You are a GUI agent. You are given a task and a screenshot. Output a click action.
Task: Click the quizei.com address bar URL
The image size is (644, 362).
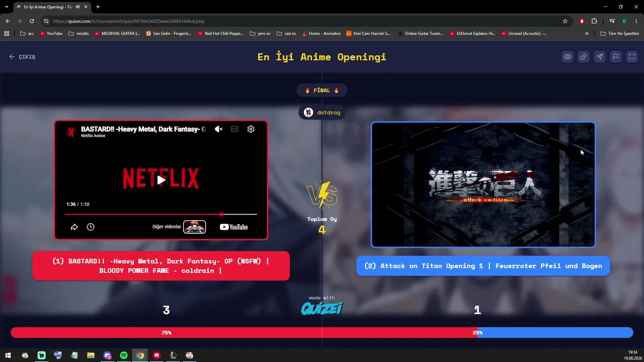[x=129, y=21]
